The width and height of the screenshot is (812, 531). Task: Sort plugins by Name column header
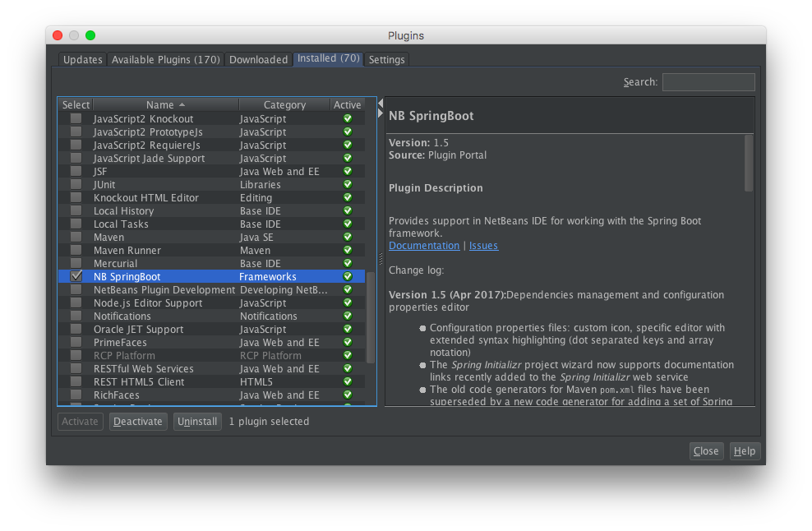(166, 104)
